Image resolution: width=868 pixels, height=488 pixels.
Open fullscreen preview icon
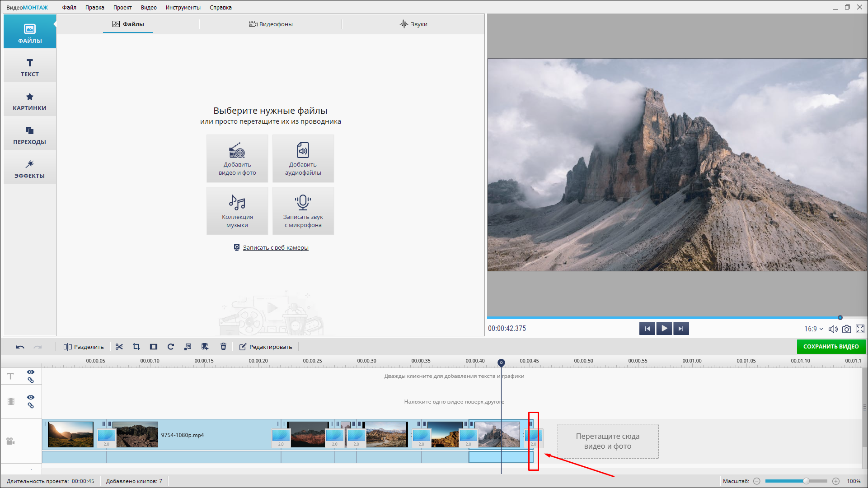860,329
